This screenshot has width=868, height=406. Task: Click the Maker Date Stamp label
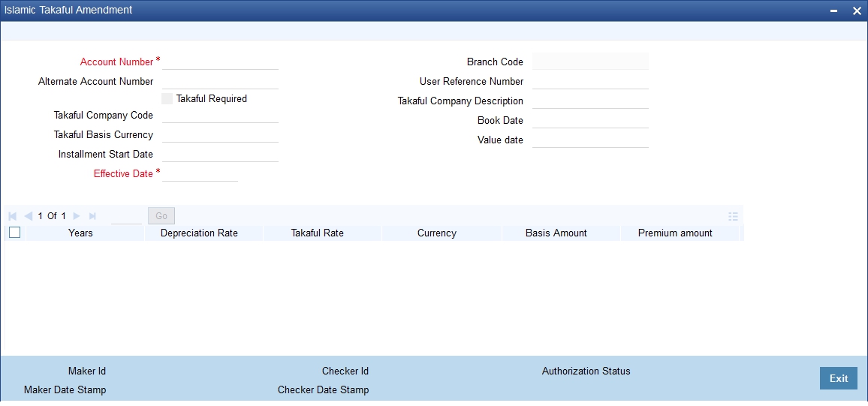tap(65, 390)
